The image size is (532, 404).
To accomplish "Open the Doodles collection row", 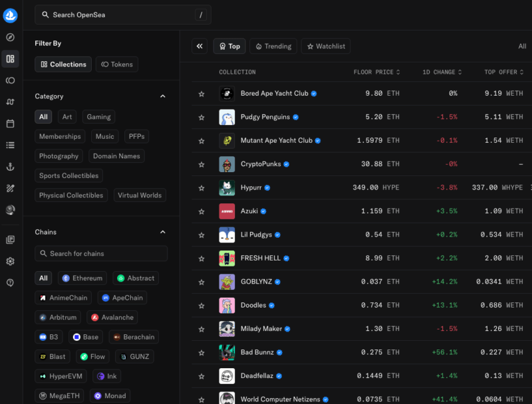I will click(x=362, y=306).
